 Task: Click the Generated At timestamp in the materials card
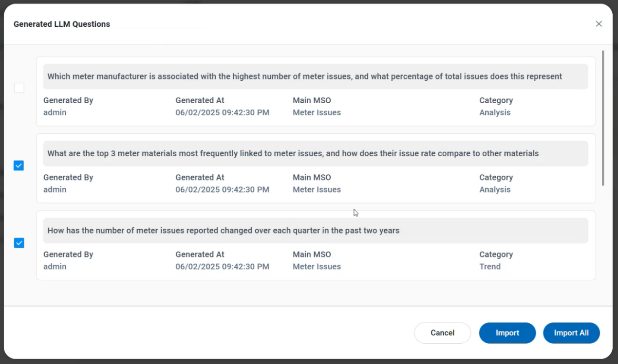pyautogui.click(x=222, y=189)
